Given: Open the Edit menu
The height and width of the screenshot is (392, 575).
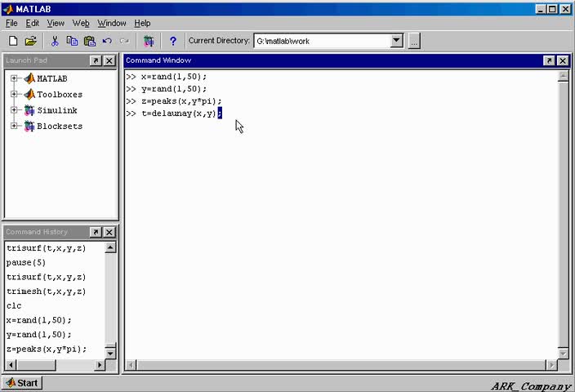Looking at the screenshot, I should (33, 23).
